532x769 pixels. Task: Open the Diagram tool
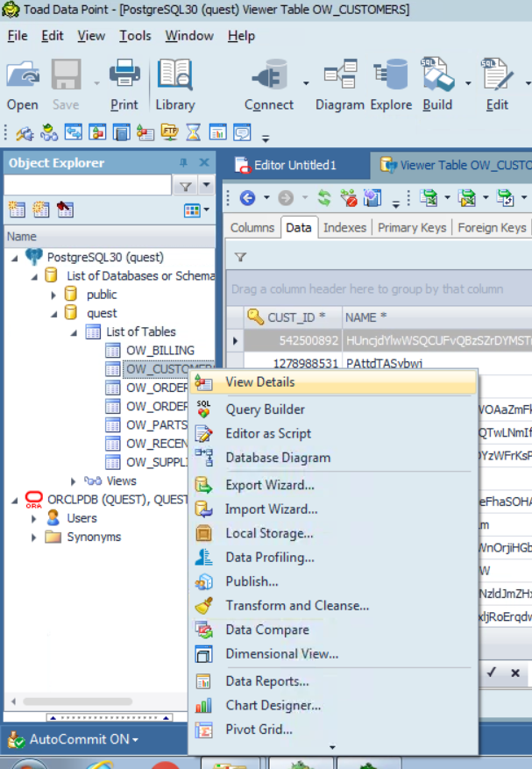tap(340, 75)
